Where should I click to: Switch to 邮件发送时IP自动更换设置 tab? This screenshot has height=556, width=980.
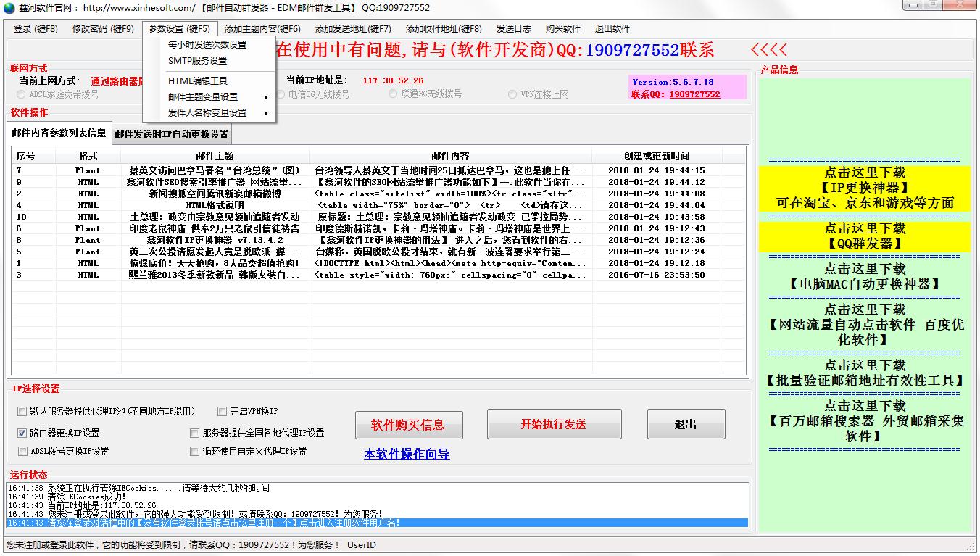pos(171,134)
